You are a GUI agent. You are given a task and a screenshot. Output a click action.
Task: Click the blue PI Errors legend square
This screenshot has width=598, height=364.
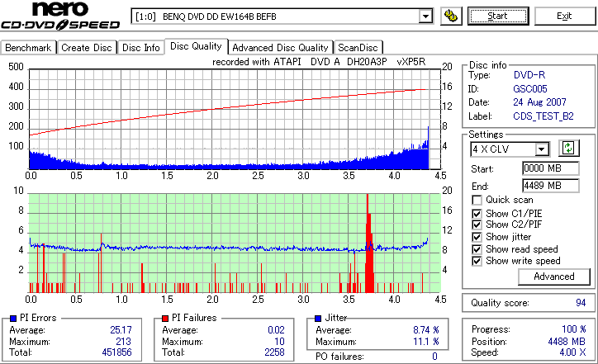click(13, 319)
